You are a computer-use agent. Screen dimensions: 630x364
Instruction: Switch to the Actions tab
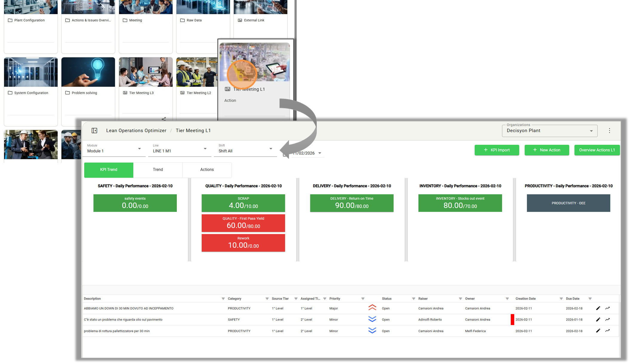[x=207, y=169]
